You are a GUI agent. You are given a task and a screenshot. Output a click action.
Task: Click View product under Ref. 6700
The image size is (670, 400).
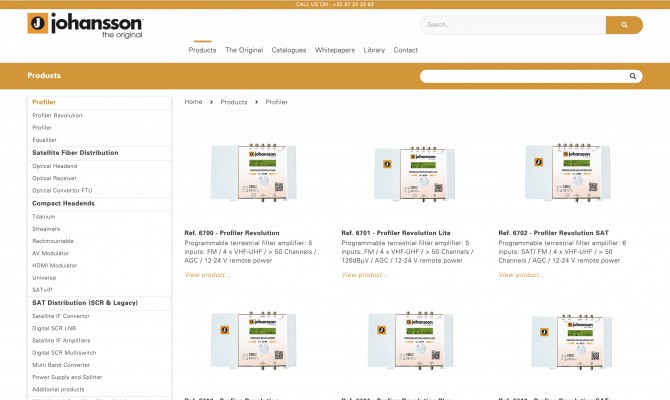tap(207, 275)
